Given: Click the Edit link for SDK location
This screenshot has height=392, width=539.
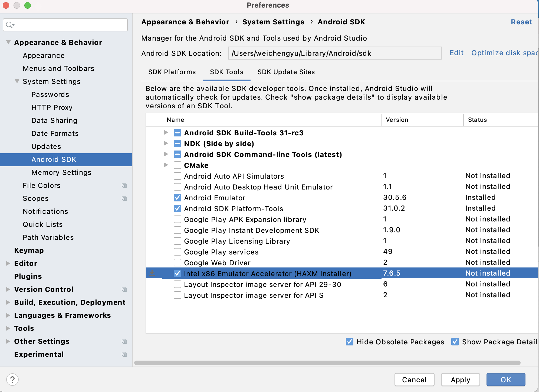Looking at the screenshot, I should (456, 53).
